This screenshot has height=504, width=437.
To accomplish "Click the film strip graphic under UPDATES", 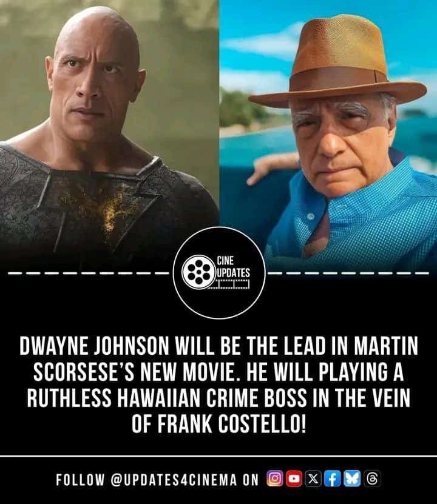I will click(x=229, y=284).
